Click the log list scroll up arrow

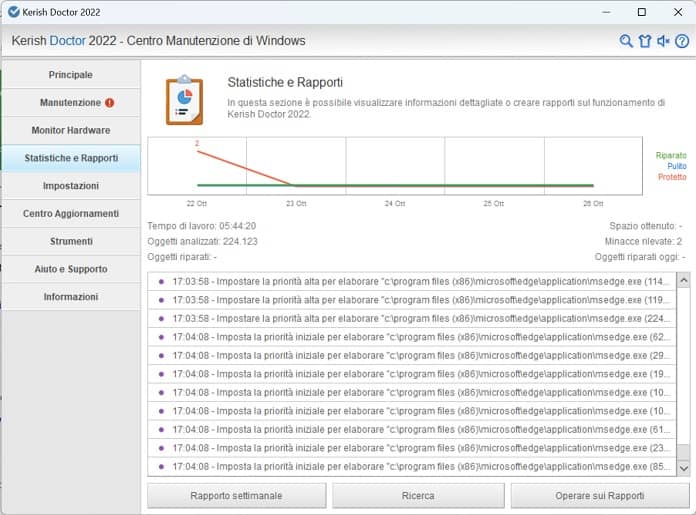click(x=684, y=281)
